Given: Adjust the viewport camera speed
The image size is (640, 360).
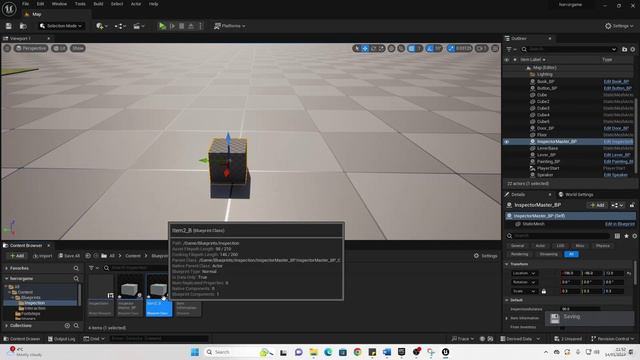Looking at the screenshot, I should (482, 48).
